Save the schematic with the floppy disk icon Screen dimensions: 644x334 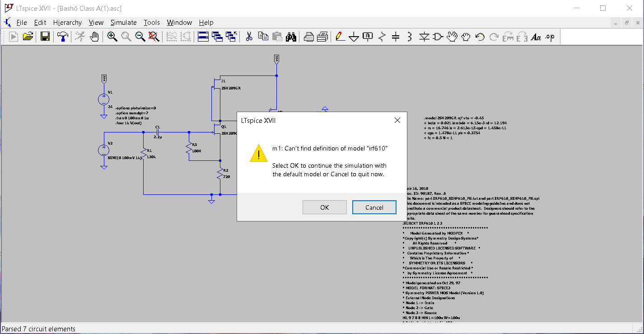click(45, 37)
